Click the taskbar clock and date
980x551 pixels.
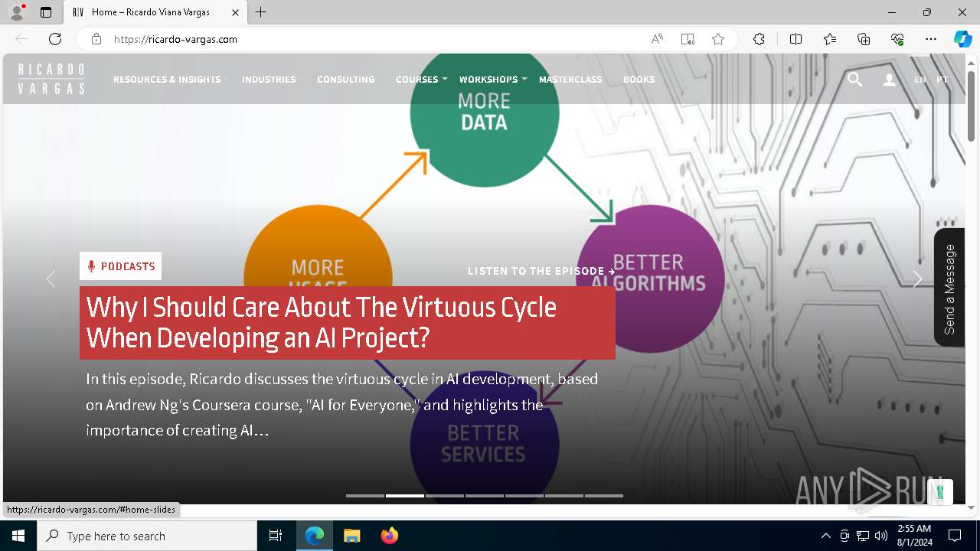(913, 536)
